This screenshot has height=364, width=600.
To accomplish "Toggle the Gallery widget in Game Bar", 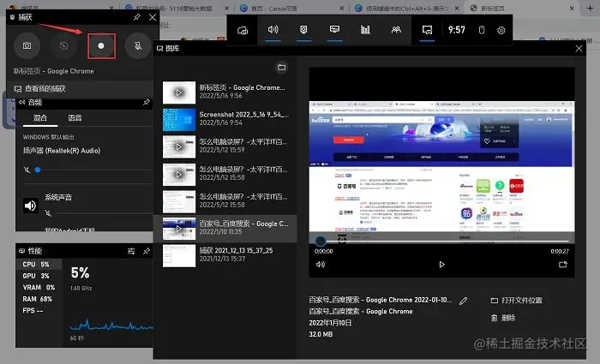I will click(x=427, y=30).
